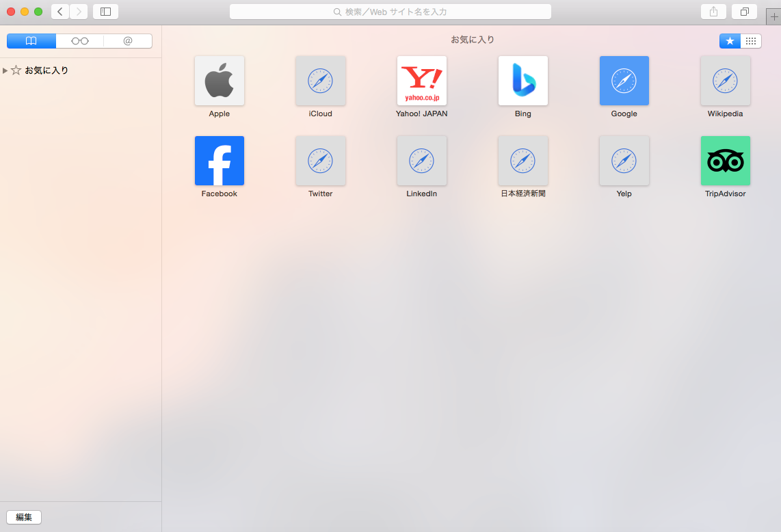
Task: Switch to the Bookmarks sidebar tab
Action: [x=31, y=41]
